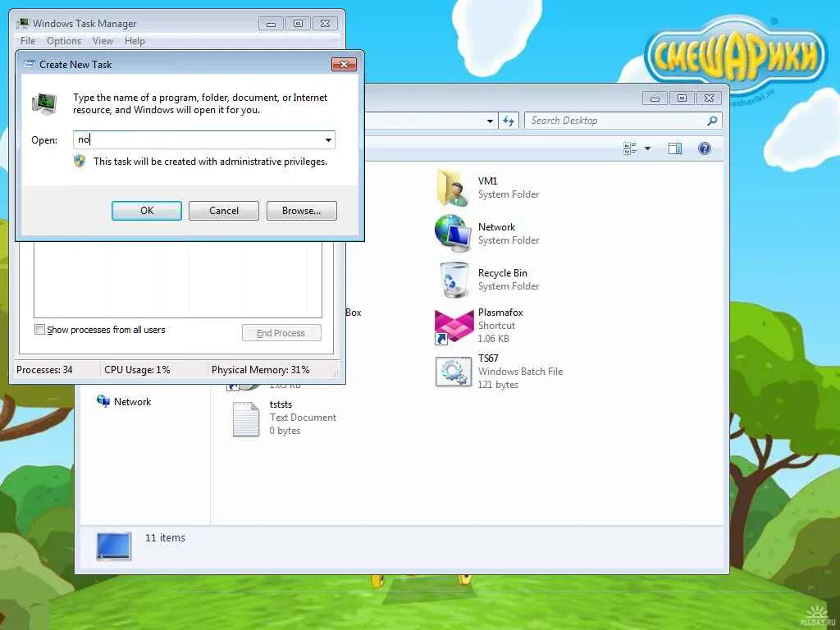Select the Recycle Bin icon
Viewport: 840px width, 630px height.
(x=453, y=280)
